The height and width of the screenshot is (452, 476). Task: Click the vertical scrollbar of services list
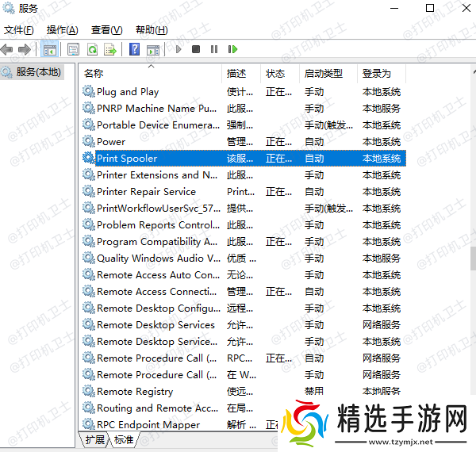(472, 258)
